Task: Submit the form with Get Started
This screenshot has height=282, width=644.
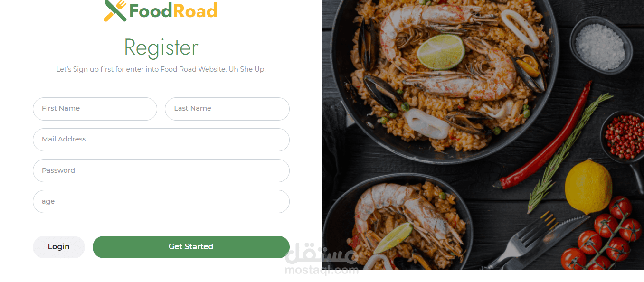Action: pos(191,247)
